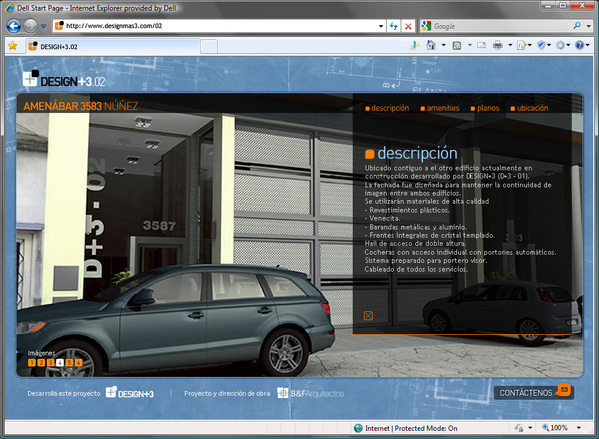The image size is (599, 439).
Task: Click the Home page icon
Action: coord(431,45)
